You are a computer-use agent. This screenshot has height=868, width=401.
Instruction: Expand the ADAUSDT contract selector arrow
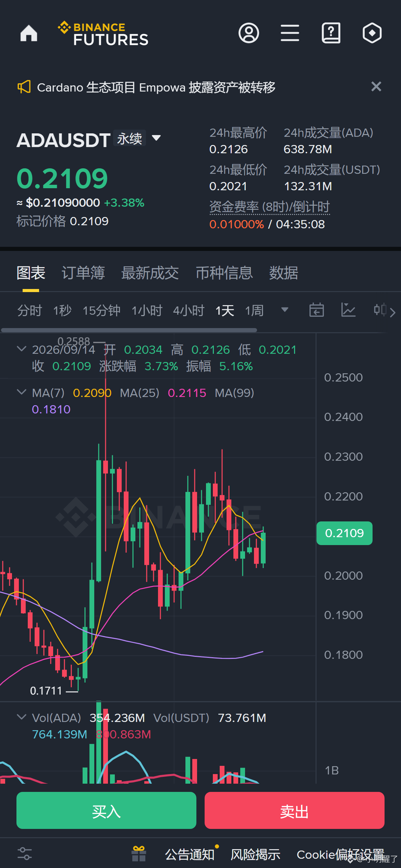point(156,138)
